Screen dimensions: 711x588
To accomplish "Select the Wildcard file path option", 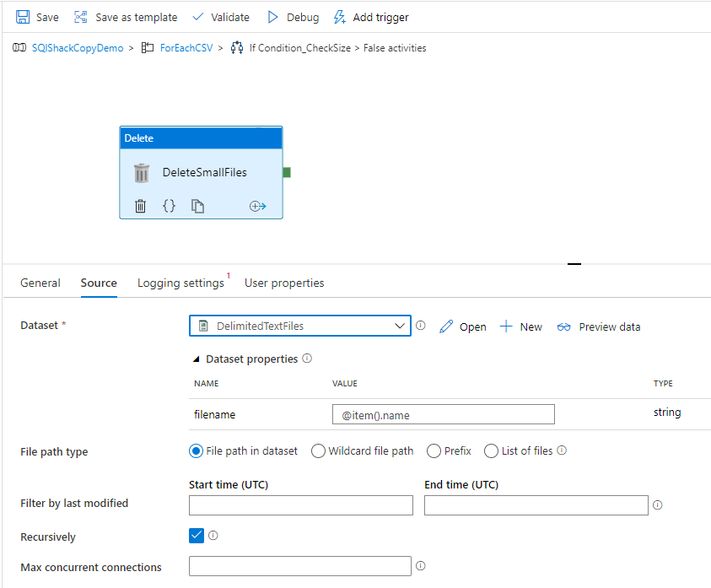I will (x=318, y=450).
